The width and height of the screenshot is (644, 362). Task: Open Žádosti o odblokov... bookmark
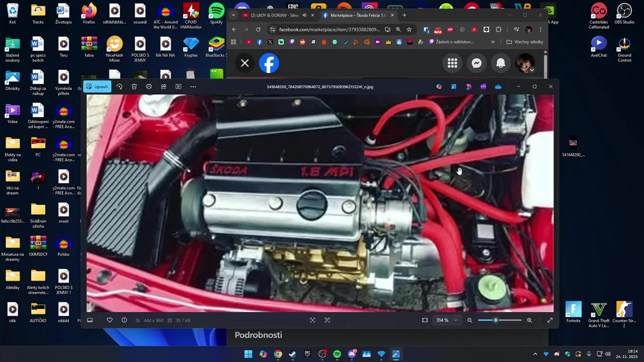(451, 42)
